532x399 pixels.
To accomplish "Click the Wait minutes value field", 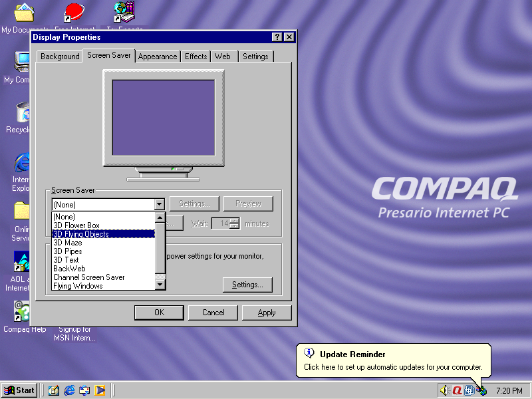I will [221, 223].
